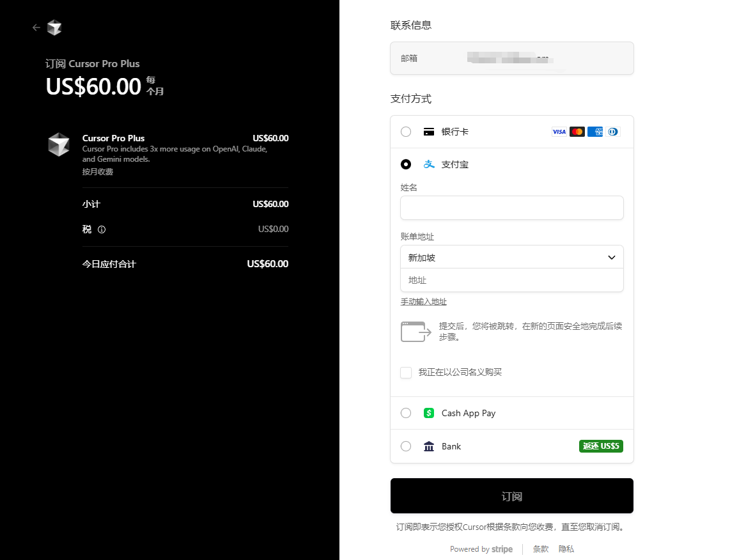The width and height of the screenshot is (730, 560).
Task: Click the Bank label text
Action: click(451, 446)
